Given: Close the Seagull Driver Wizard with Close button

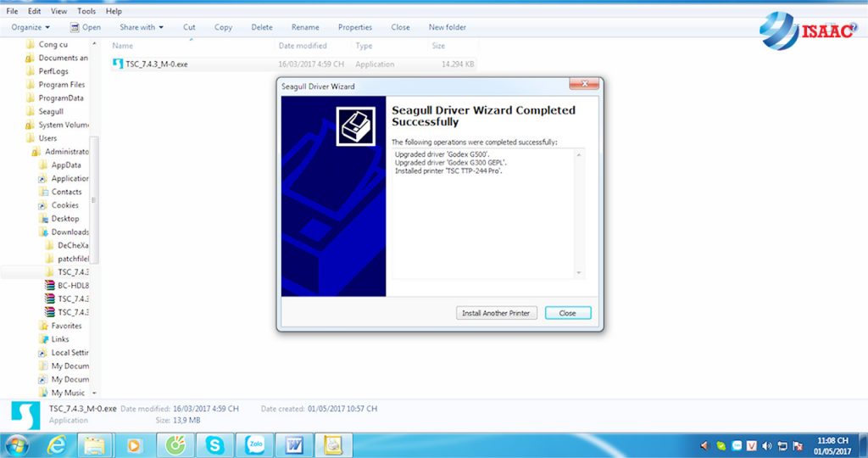Looking at the screenshot, I should [567, 313].
